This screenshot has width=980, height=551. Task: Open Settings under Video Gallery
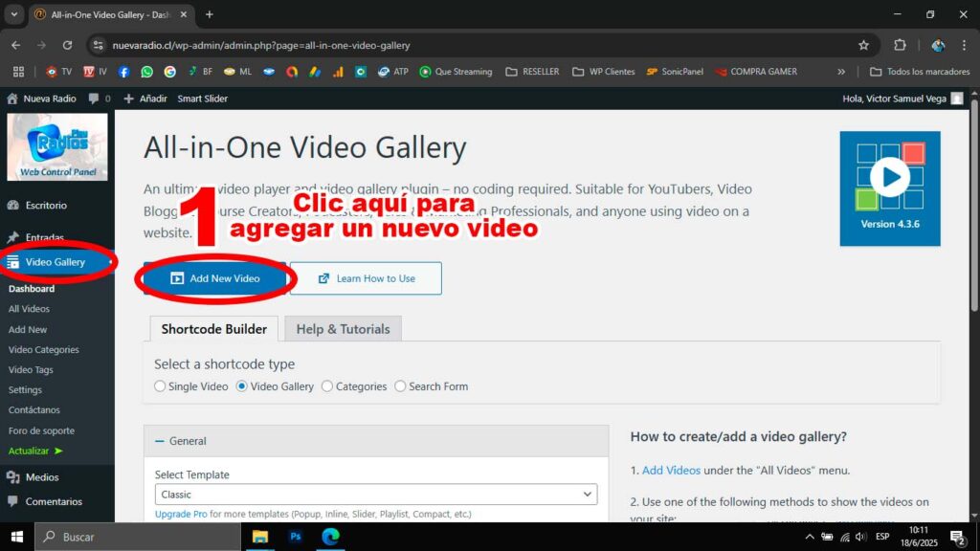point(25,390)
